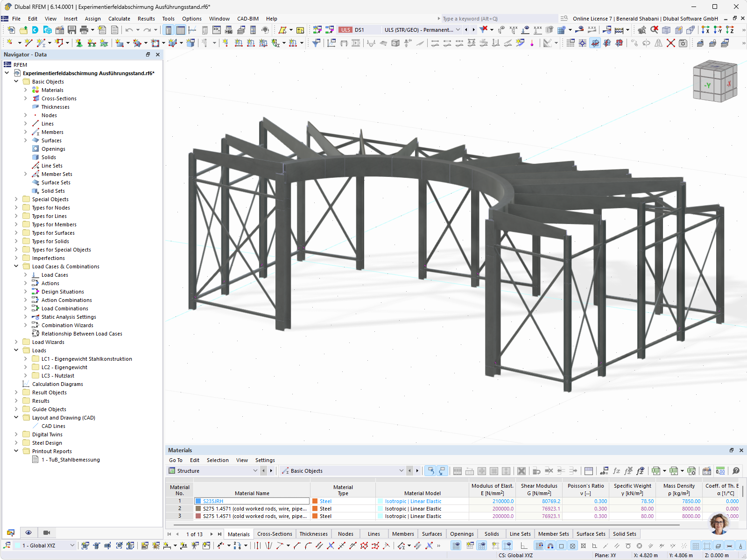Click the decimal places 0,00 icon
The height and width of the screenshot is (560, 747).
720,471
